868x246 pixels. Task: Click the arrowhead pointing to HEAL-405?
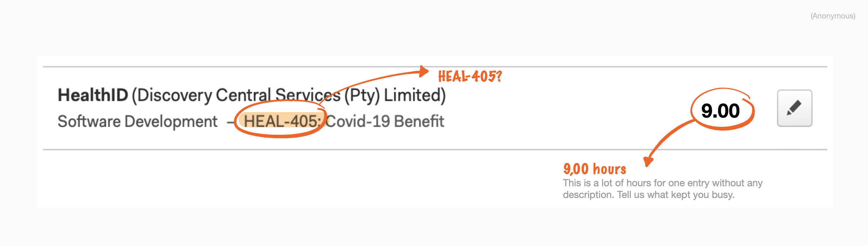pyautogui.click(x=424, y=71)
